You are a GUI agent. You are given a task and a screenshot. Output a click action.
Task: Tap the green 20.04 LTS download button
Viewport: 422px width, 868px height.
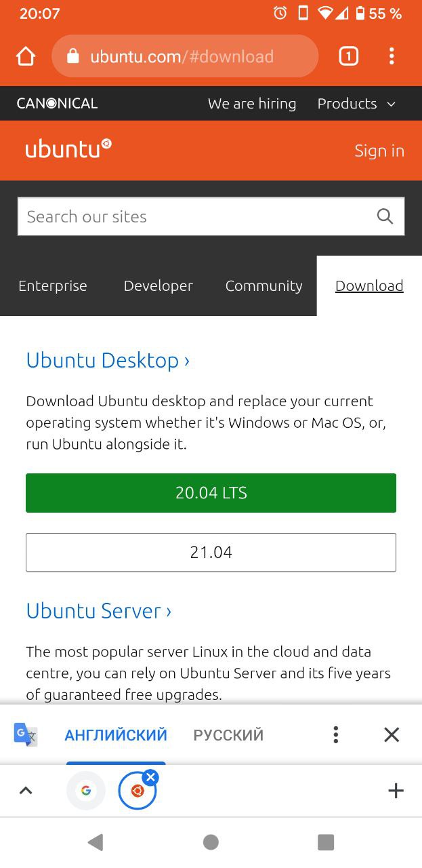211,493
